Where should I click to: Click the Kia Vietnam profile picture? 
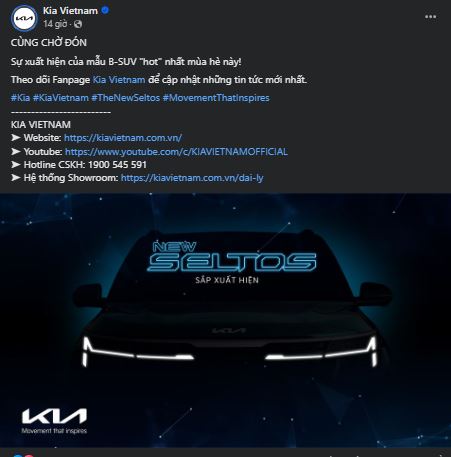(24, 18)
